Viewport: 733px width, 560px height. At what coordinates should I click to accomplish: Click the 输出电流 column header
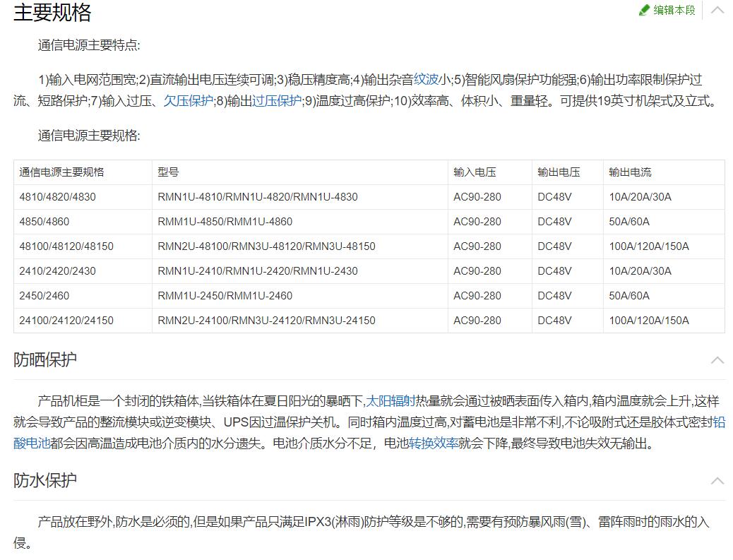(630, 172)
